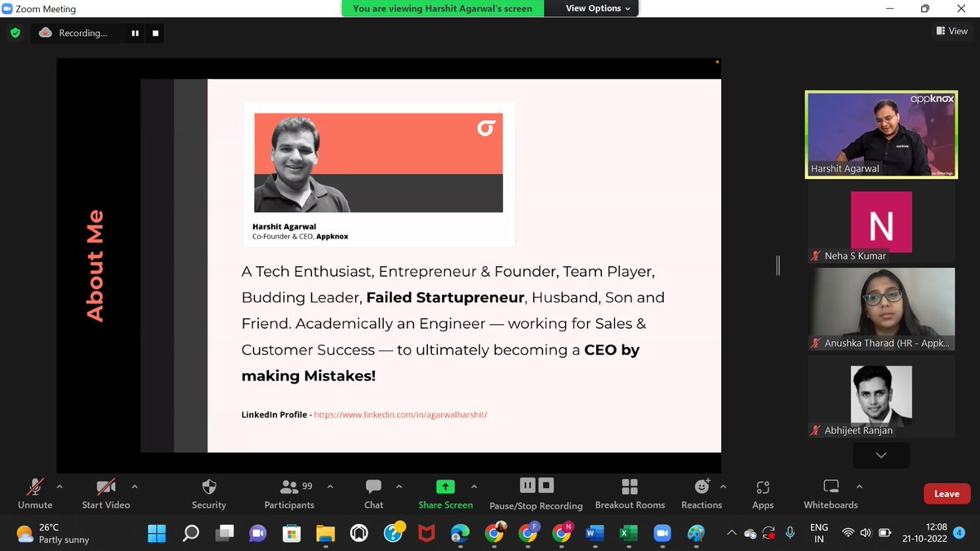Stop recording from the top recording bar
The image size is (980, 551).
155,33
